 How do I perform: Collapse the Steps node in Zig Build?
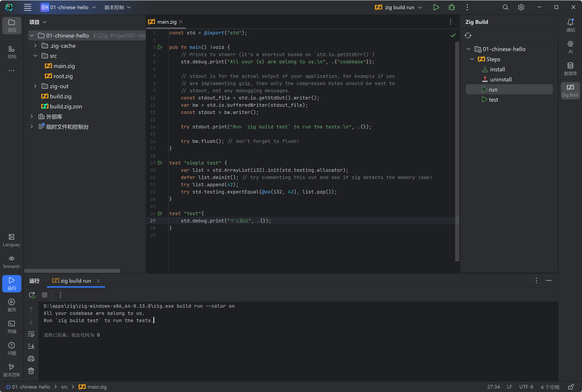[472, 59]
